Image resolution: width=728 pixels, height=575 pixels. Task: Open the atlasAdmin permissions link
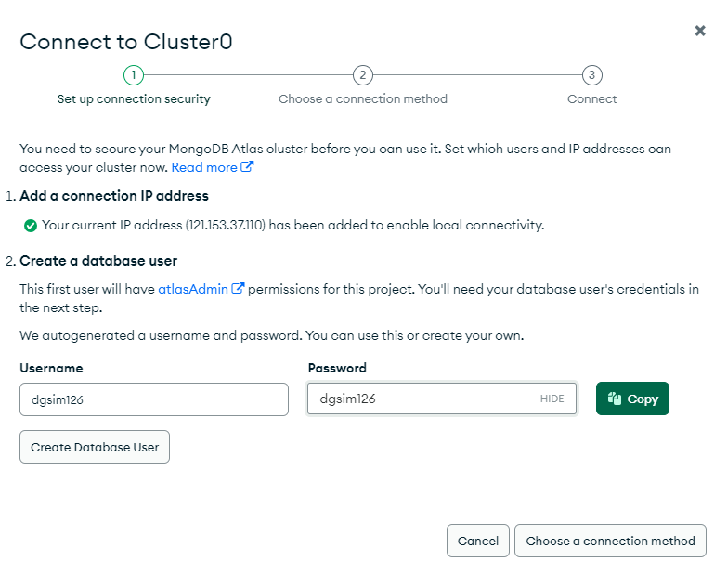[193, 289]
